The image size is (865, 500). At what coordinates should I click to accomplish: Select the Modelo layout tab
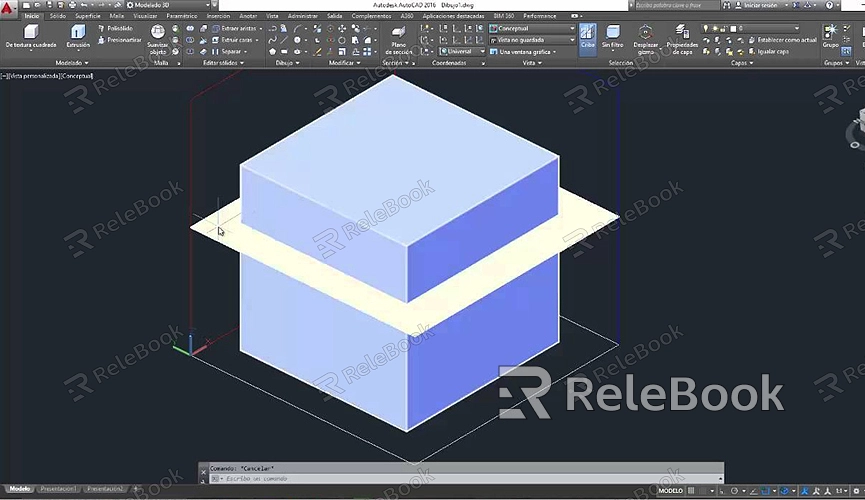coord(20,489)
